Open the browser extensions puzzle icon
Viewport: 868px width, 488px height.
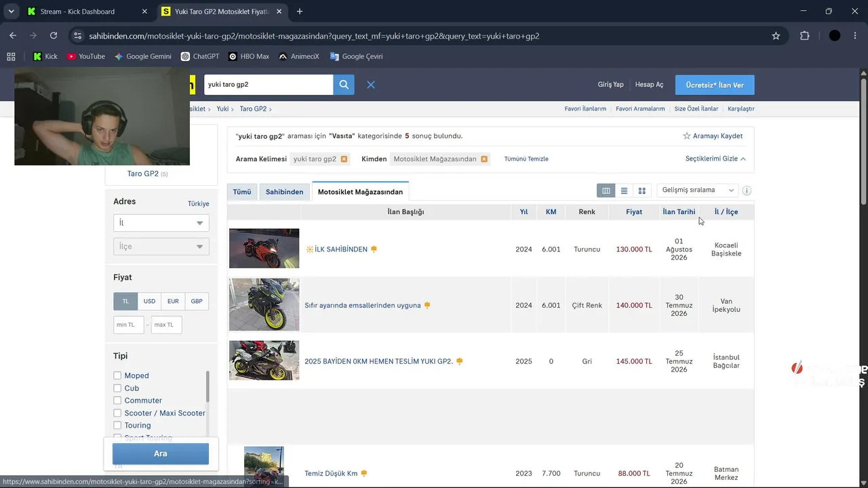pyautogui.click(x=805, y=36)
